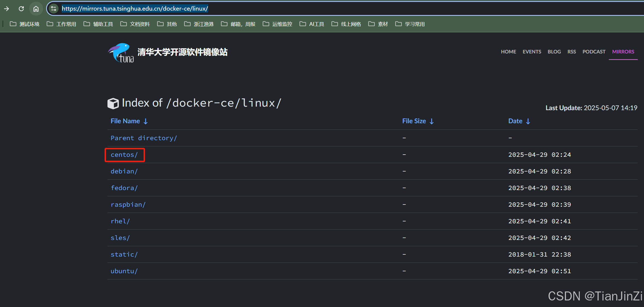Click the browser reload icon

21,9
